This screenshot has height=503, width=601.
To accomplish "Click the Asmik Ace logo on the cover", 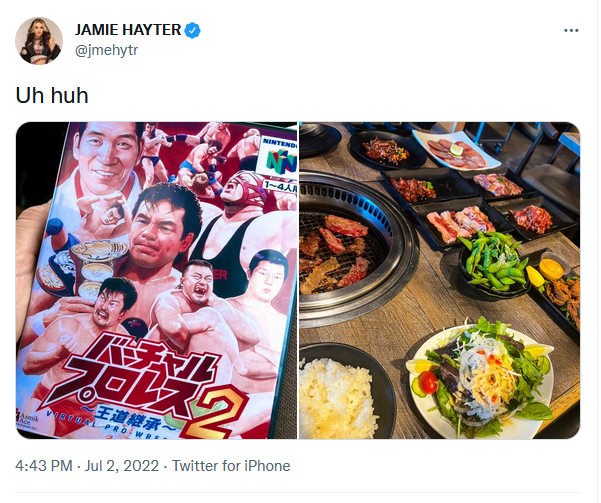I will coord(27,419).
